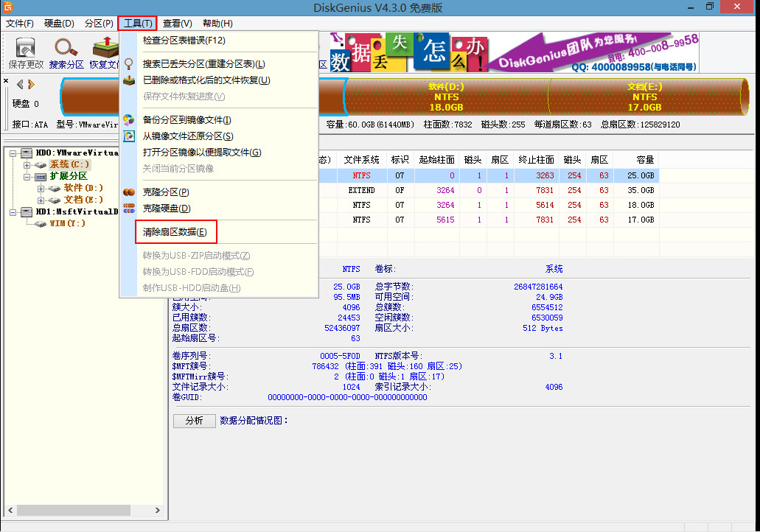Click the previous disk left arrow
Screen dimensions: 760x532
(x=20, y=84)
